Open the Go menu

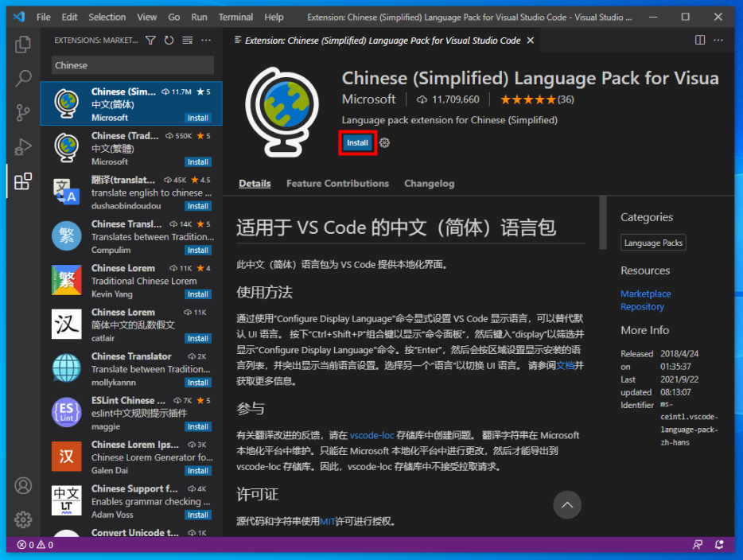(x=174, y=17)
